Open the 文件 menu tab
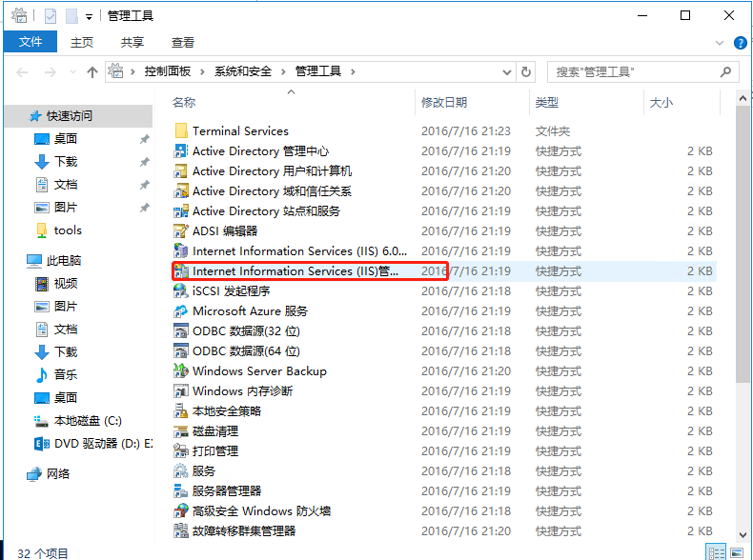753x560 pixels. click(31, 42)
